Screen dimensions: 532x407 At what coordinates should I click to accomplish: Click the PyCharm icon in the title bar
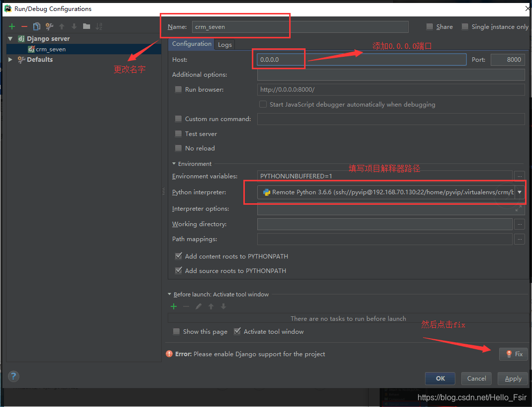point(8,8)
